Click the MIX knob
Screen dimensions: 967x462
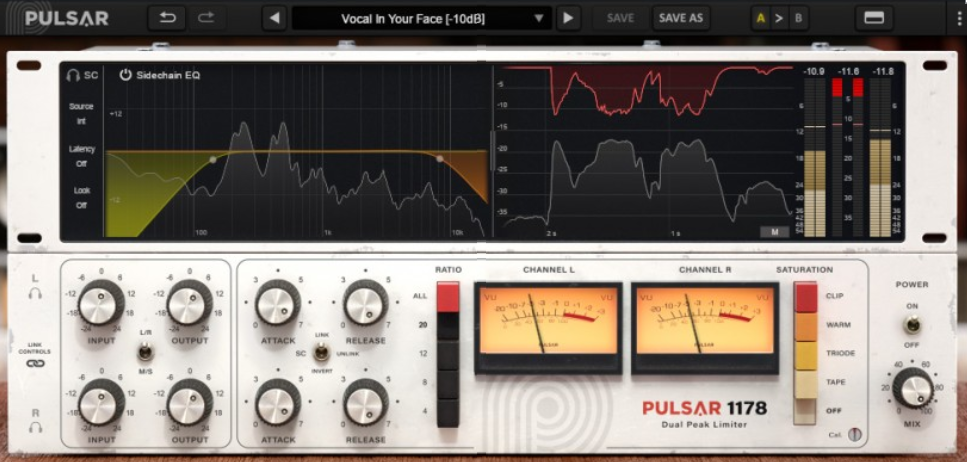[x=913, y=388]
